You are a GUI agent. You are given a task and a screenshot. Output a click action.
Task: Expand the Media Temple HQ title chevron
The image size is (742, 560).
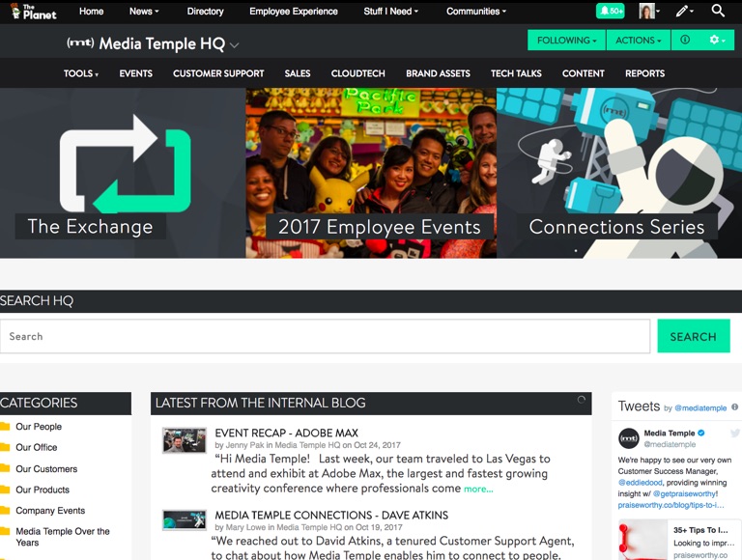click(x=235, y=45)
